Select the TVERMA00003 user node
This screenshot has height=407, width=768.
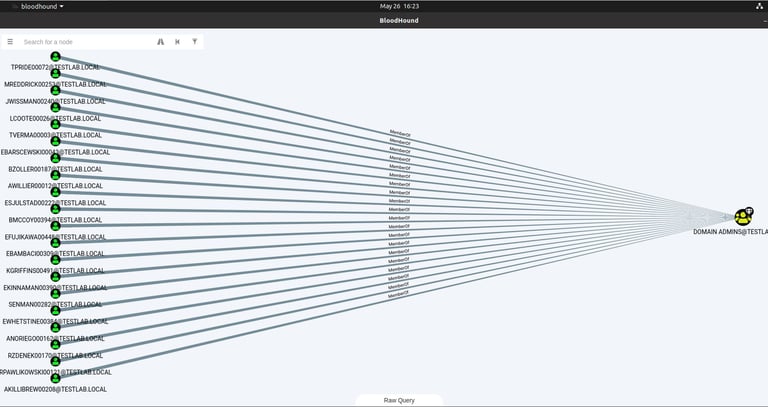pyautogui.click(x=55, y=124)
